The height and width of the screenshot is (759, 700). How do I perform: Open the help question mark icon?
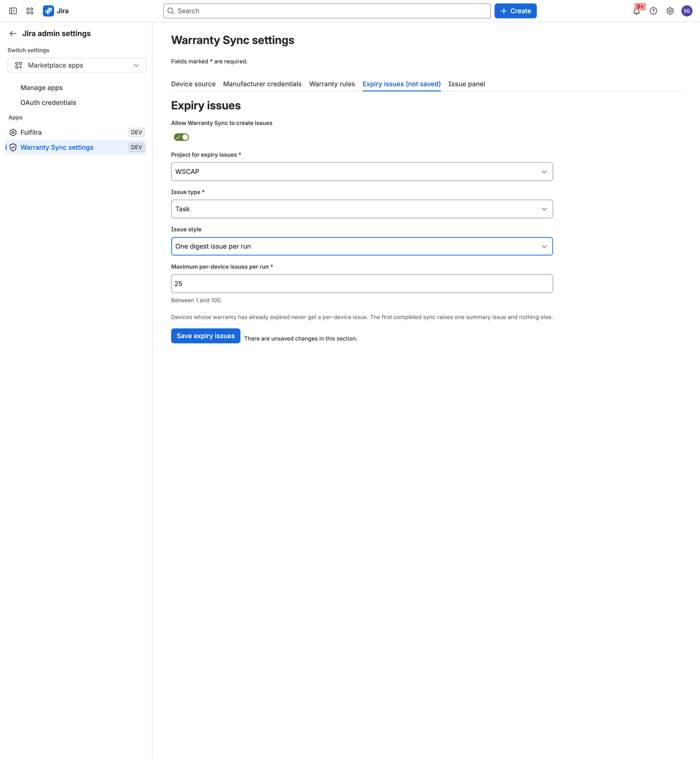point(653,11)
